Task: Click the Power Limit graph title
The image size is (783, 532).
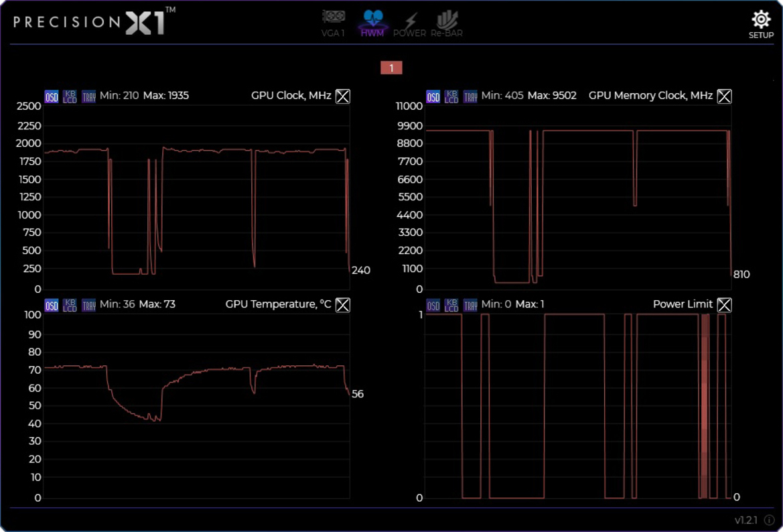Action: [683, 304]
